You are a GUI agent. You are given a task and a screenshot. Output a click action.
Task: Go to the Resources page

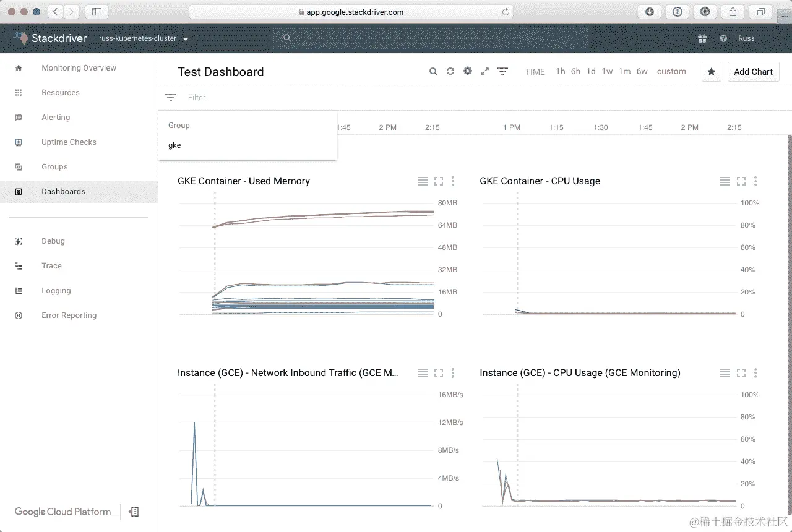click(x=61, y=93)
